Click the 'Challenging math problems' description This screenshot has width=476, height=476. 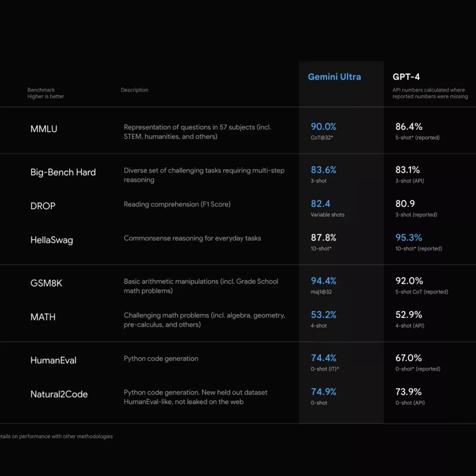pyautogui.click(x=205, y=320)
